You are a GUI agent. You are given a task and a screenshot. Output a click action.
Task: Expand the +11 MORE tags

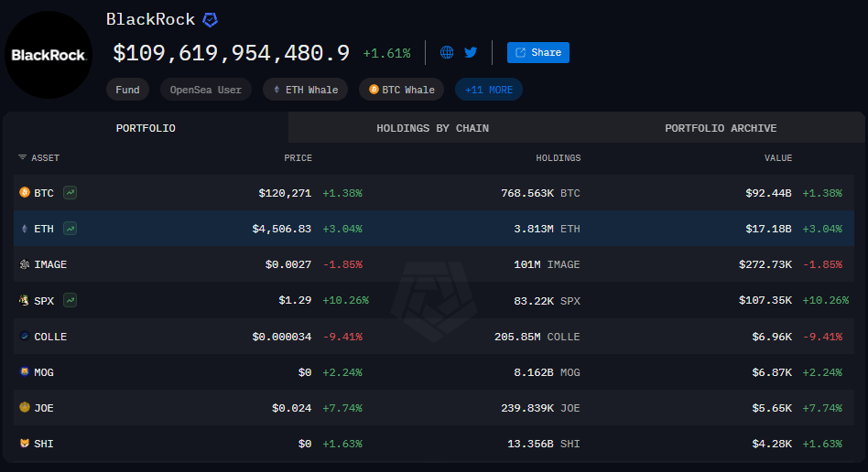click(489, 90)
